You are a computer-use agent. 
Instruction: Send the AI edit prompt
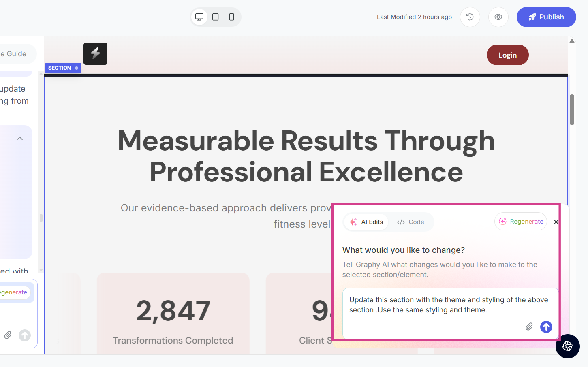point(546,326)
